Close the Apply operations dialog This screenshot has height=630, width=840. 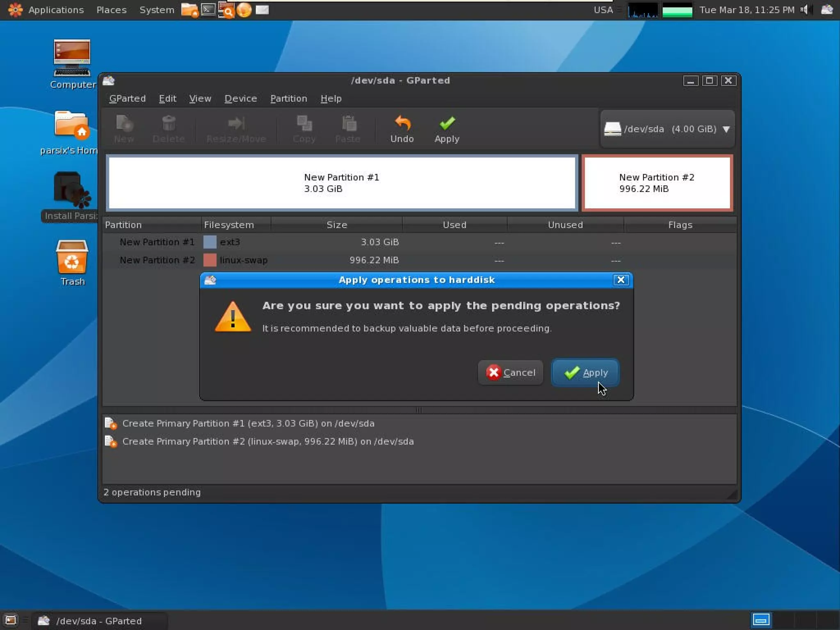[x=621, y=280]
